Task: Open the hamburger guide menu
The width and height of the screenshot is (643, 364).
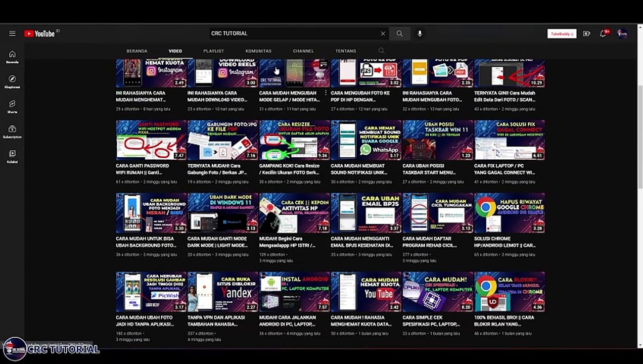Action: click(x=12, y=34)
